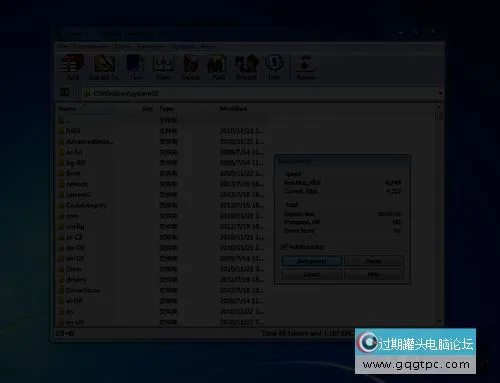This screenshot has width=500, height=383.
Task: Select the en-US folder name
Action: [75, 322]
